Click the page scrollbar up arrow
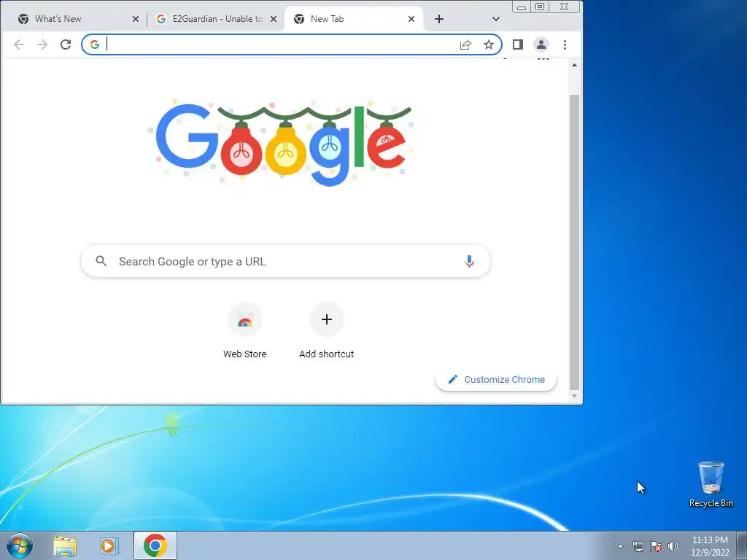This screenshot has height=560, width=747. point(575,65)
